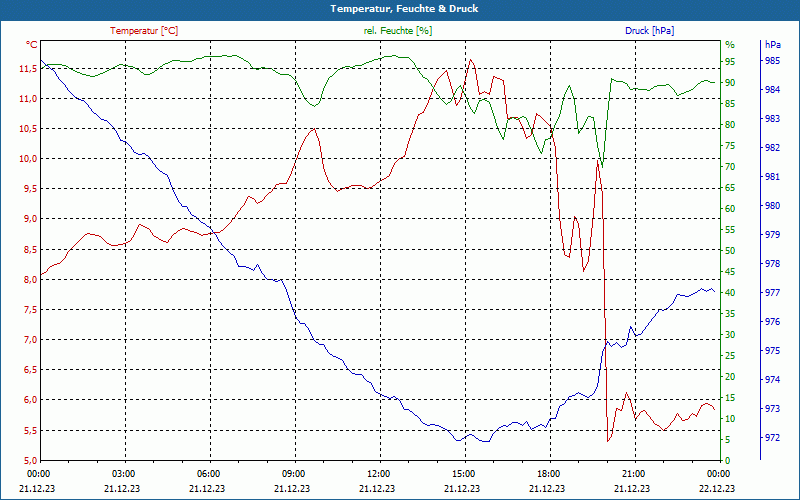Click the 8,5 temperature axis value
The height and width of the screenshot is (500, 800).
point(30,249)
